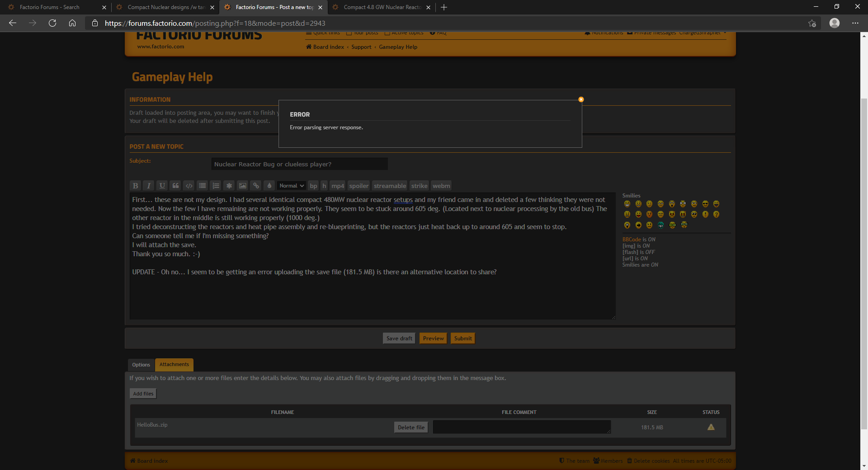Open the font colour picker
Viewport: 868px width, 470px height.
coord(269,186)
